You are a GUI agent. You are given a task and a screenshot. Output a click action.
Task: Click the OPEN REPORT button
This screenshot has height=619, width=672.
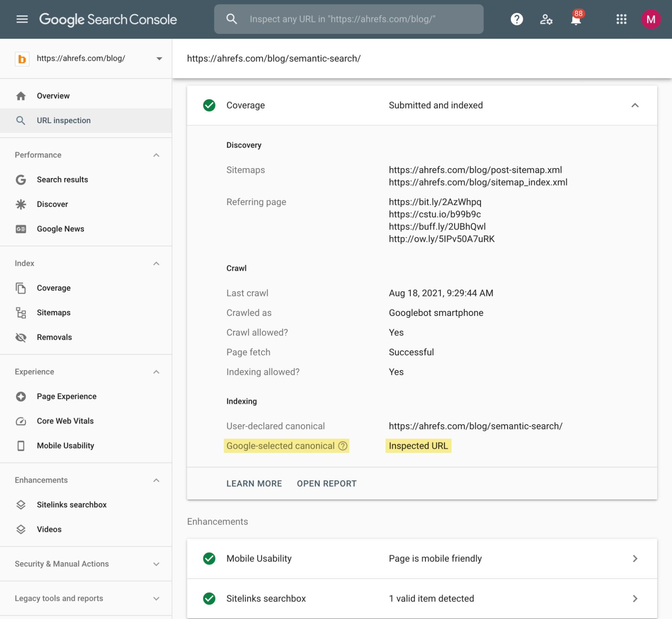326,483
